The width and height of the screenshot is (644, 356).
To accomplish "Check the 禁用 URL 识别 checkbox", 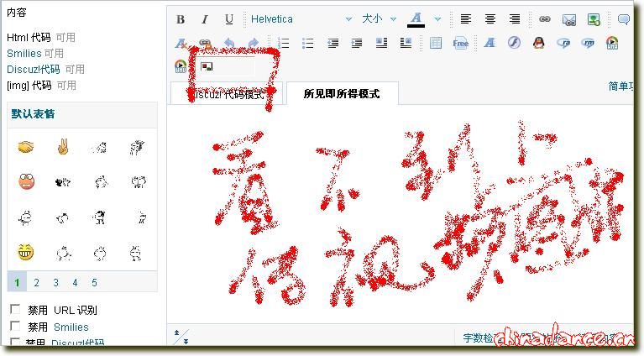I will (15, 309).
